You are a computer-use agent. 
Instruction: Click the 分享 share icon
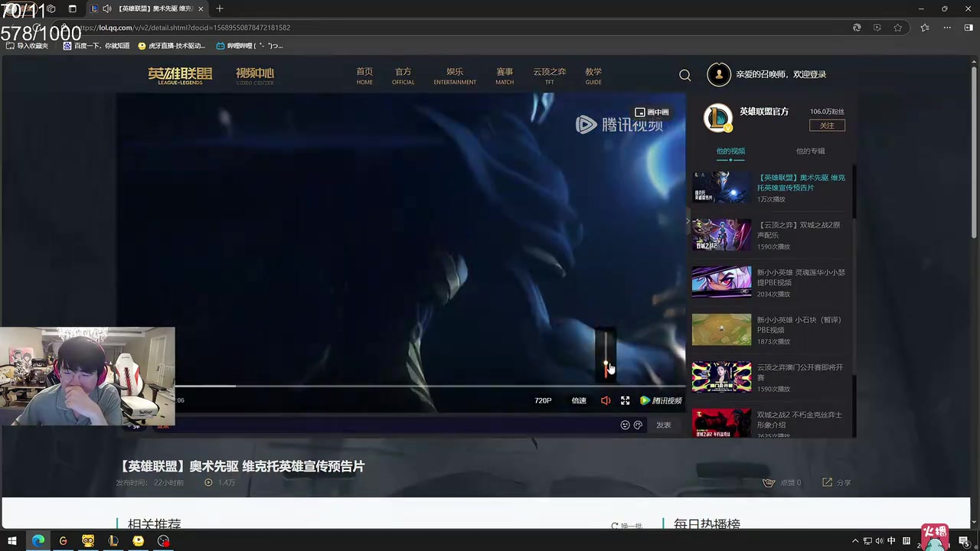[x=827, y=482]
